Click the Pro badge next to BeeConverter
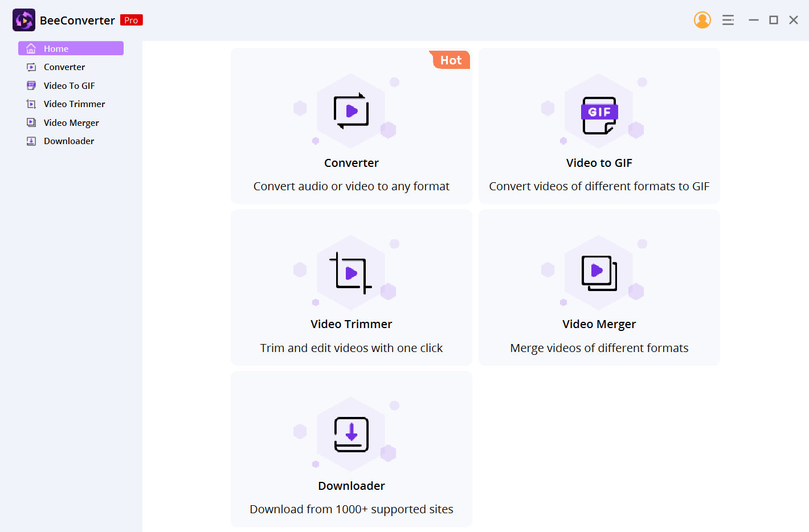The height and width of the screenshot is (532, 809). (131, 19)
